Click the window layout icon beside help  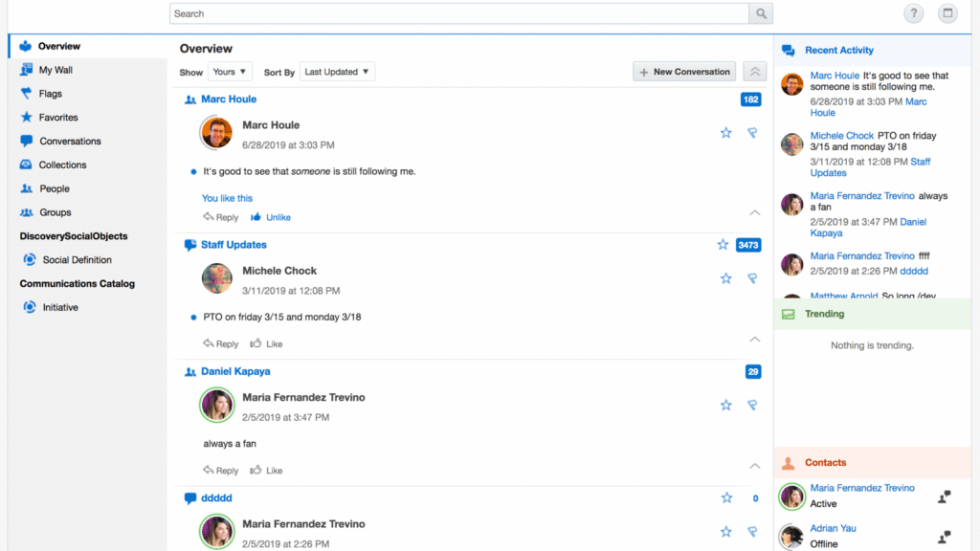947,13
